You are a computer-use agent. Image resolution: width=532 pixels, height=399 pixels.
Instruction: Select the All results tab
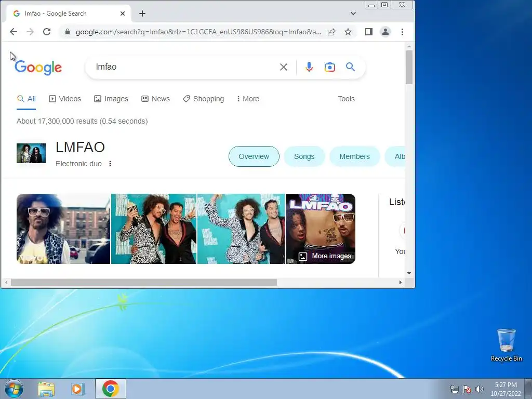pos(26,99)
